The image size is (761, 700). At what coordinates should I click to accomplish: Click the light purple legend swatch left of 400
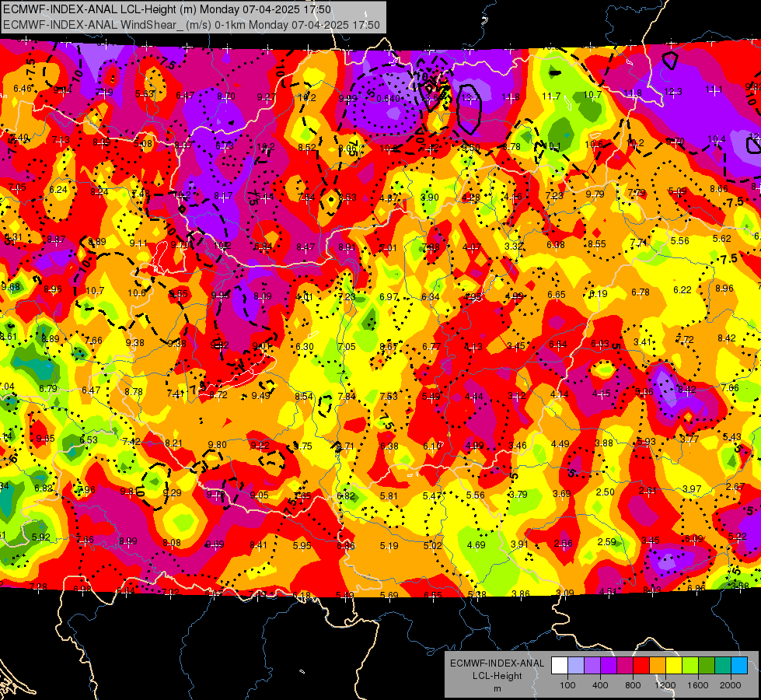(592, 666)
